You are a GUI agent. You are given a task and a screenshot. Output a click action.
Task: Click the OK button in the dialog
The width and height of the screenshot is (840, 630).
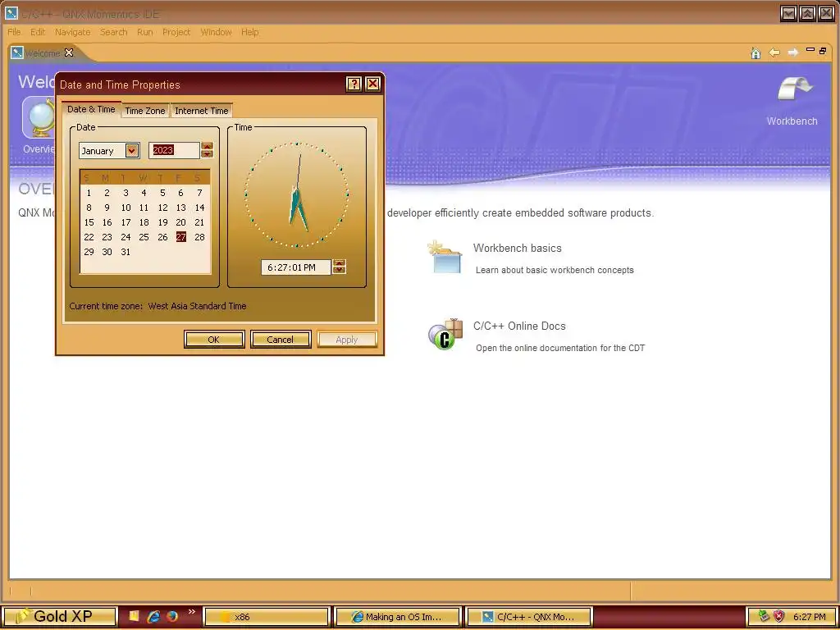click(214, 339)
